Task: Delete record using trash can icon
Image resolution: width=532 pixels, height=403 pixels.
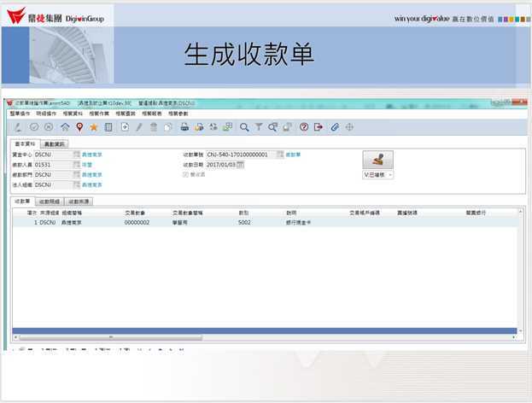Action: tap(154, 127)
